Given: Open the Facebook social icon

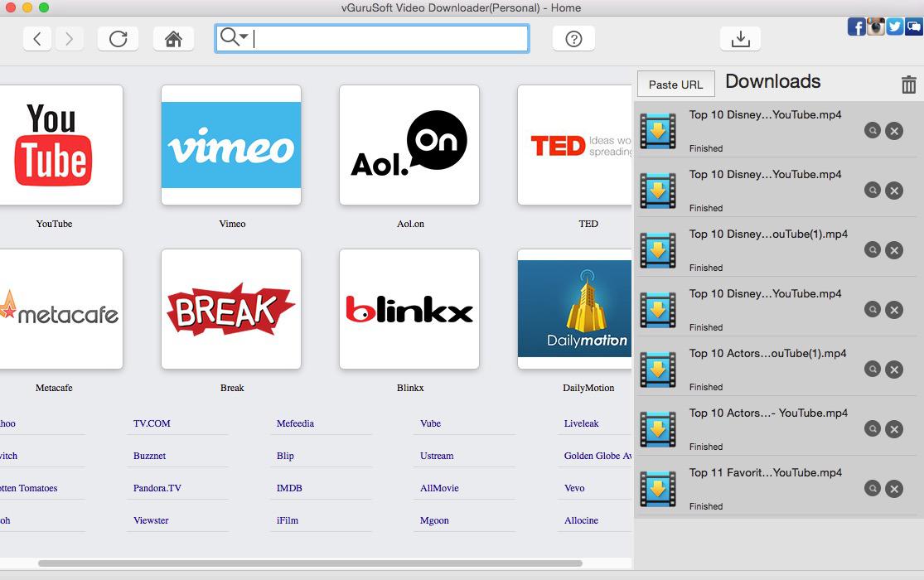Looking at the screenshot, I should coord(856,27).
